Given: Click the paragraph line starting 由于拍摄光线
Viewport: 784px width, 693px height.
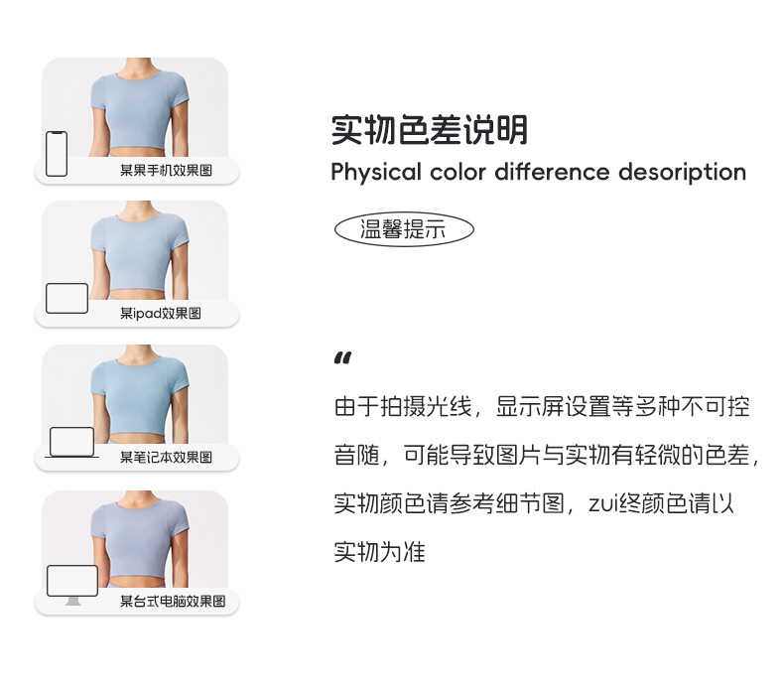Looking at the screenshot, I should pos(542,406).
